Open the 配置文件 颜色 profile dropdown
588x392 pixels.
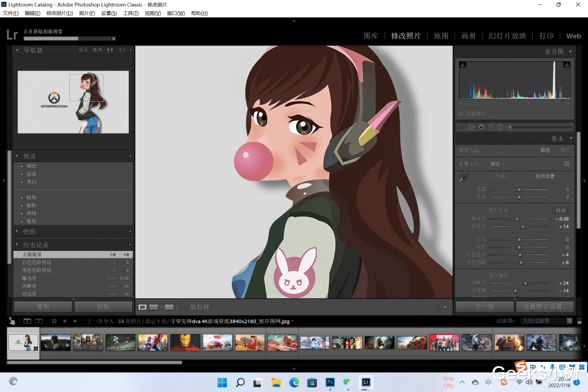tap(497, 164)
